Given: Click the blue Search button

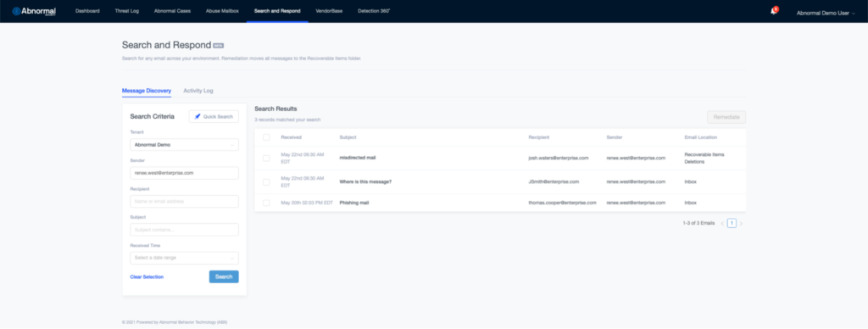Looking at the screenshot, I should click(x=224, y=276).
